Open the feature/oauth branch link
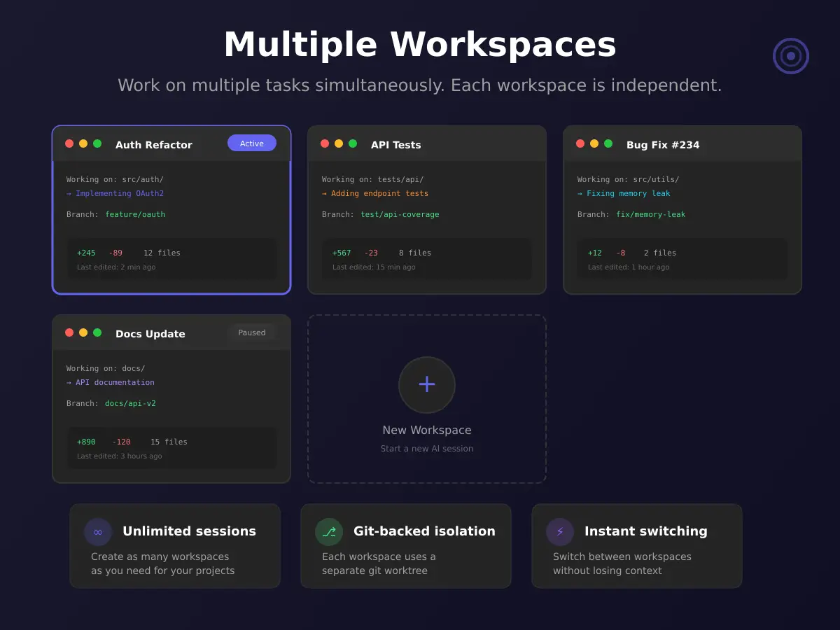 pyautogui.click(x=135, y=214)
